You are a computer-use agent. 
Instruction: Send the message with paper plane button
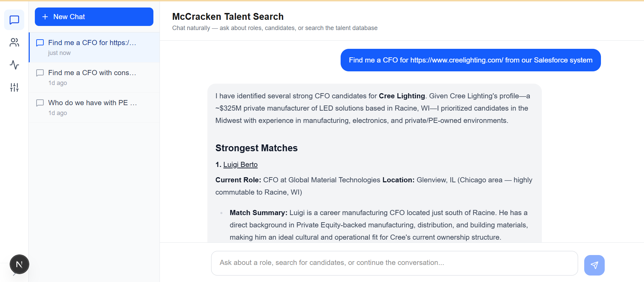coord(594,265)
